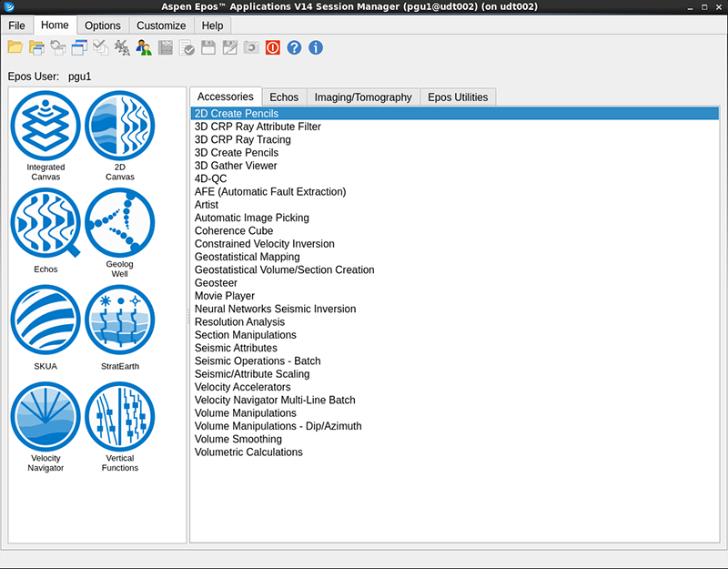Open the SKUA application

click(x=45, y=320)
